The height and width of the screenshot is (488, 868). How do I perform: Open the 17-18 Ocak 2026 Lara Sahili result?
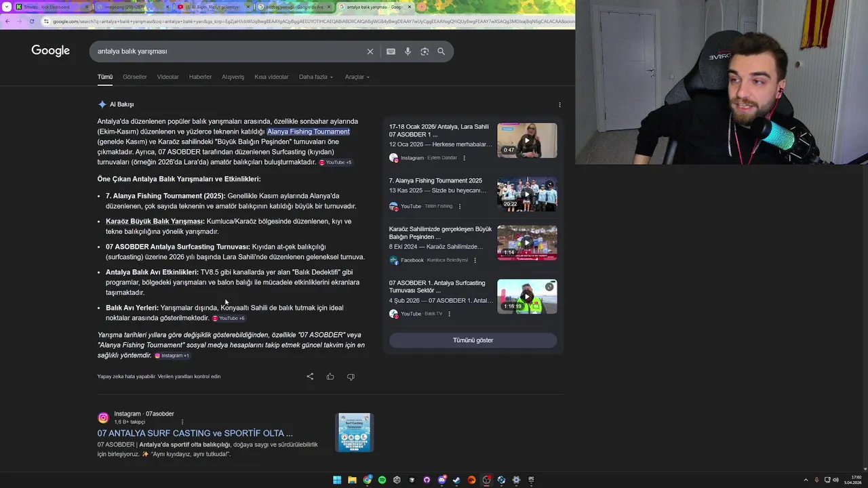(x=439, y=131)
